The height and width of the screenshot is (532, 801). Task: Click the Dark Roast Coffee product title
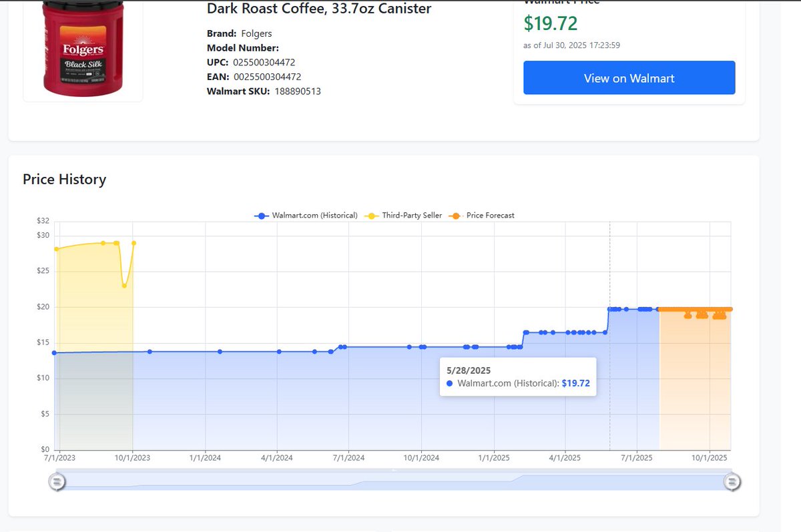(x=319, y=9)
